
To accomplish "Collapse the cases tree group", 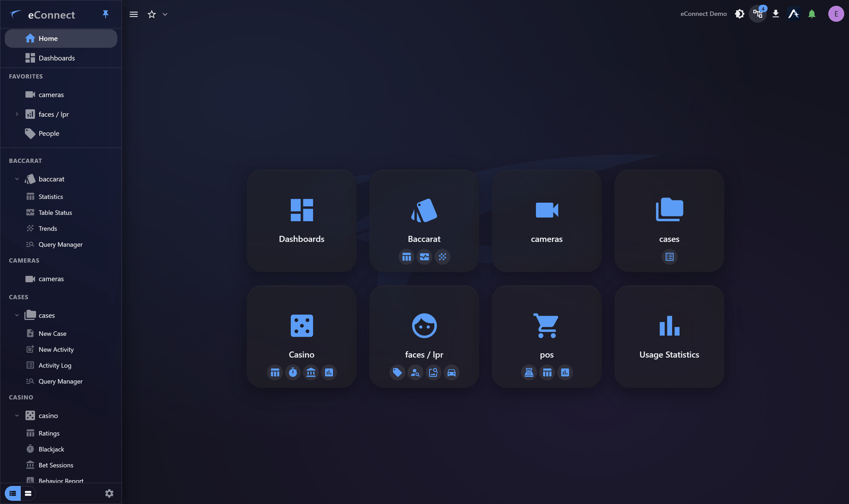I will (17, 315).
